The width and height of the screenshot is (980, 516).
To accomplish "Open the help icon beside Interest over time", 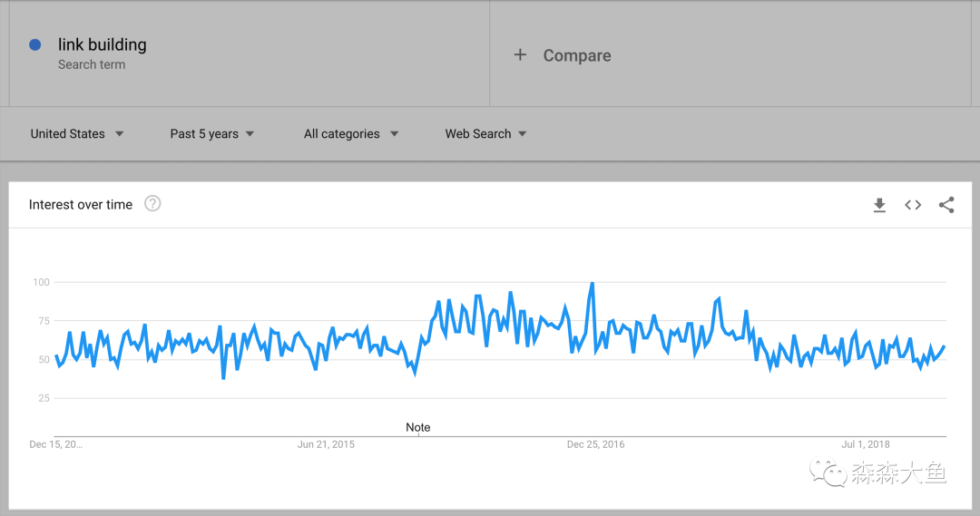I will coord(152,204).
